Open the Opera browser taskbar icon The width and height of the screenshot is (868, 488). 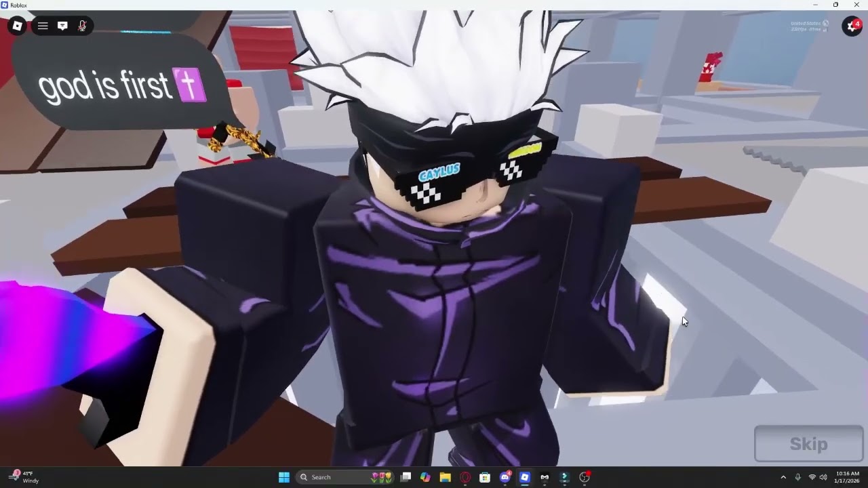point(465,477)
